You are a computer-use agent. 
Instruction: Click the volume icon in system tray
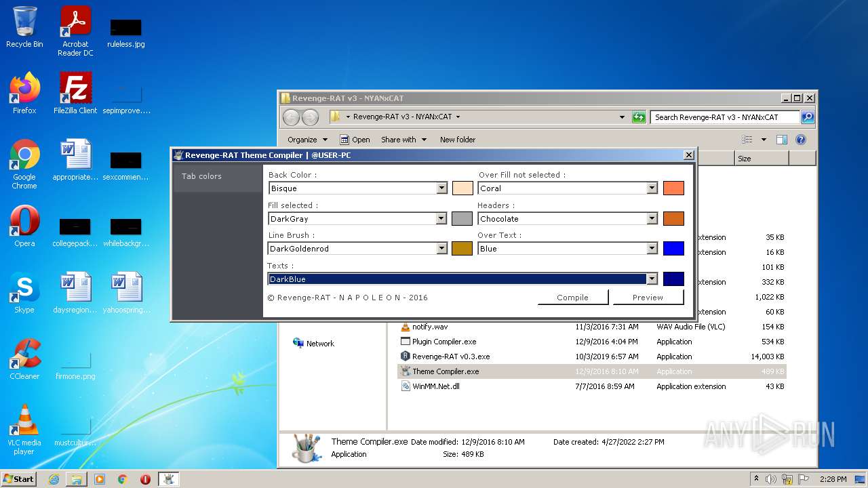(771, 479)
